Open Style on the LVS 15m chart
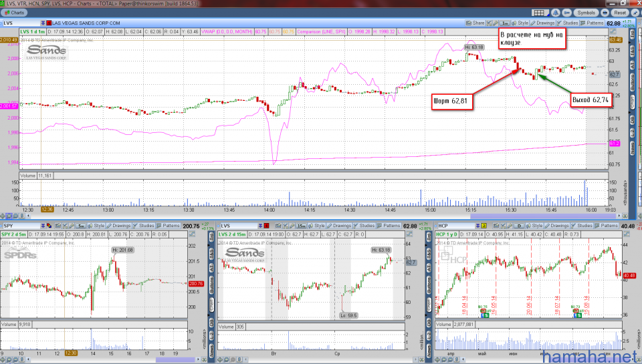The image size is (642, 364). (316, 226)
